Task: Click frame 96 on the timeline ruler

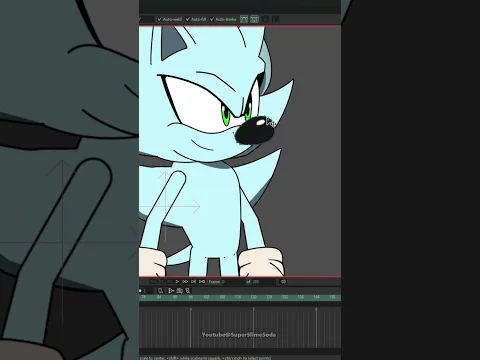Action: coord(191,297)
